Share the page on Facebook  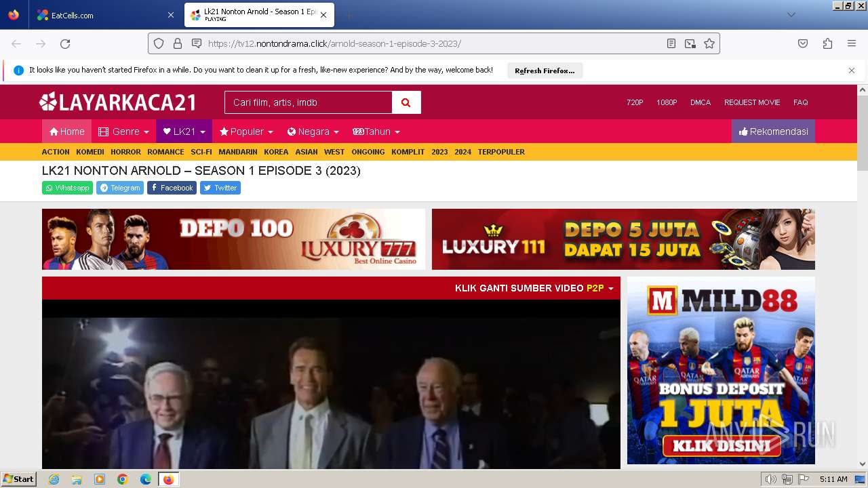click(172, 188)
